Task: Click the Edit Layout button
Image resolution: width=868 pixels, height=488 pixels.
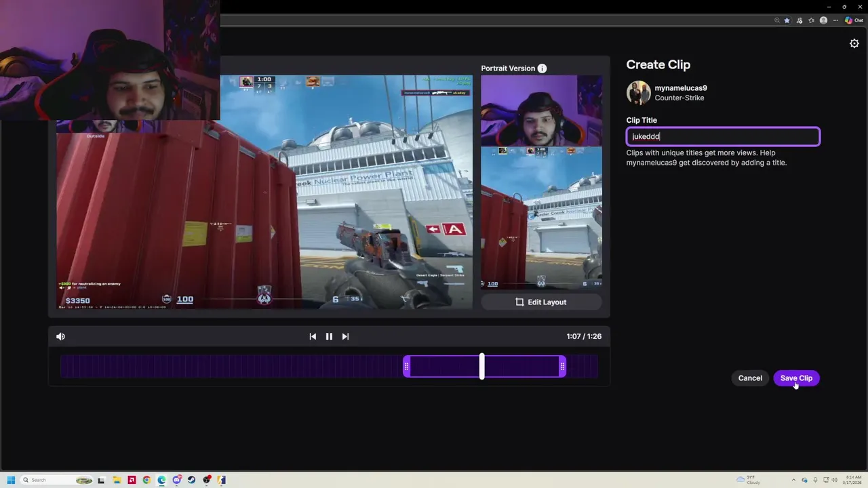Action: [541, 302]
